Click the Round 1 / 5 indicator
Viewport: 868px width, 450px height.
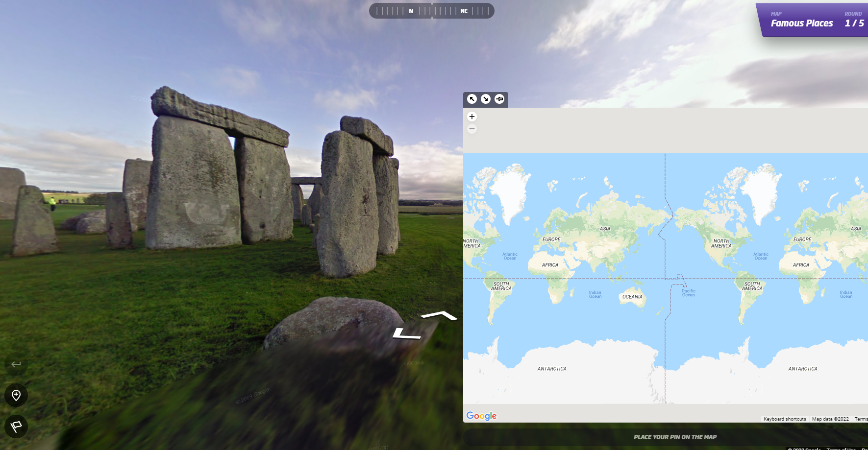tap(854, 20)
